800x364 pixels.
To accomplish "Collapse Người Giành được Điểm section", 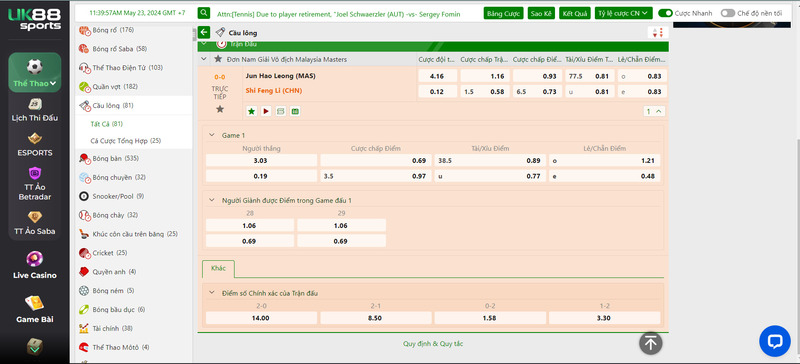I will coord(212,201).
